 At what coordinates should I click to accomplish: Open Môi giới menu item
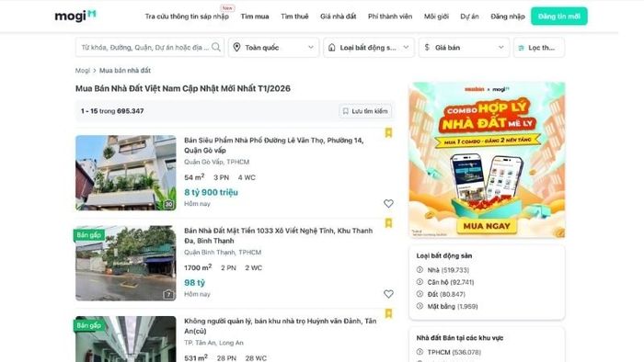click(436, 17)
